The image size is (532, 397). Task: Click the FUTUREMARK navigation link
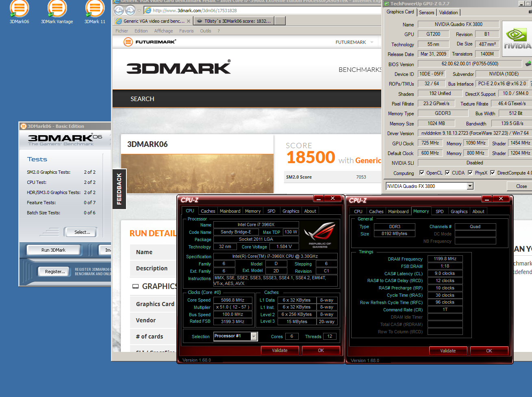pos(351,42)
